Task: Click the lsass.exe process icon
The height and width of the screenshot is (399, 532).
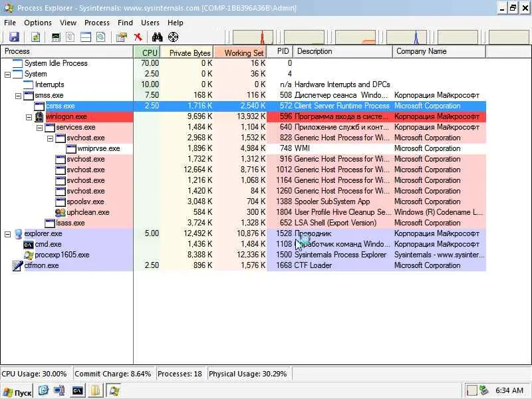Action: (50, 223)
